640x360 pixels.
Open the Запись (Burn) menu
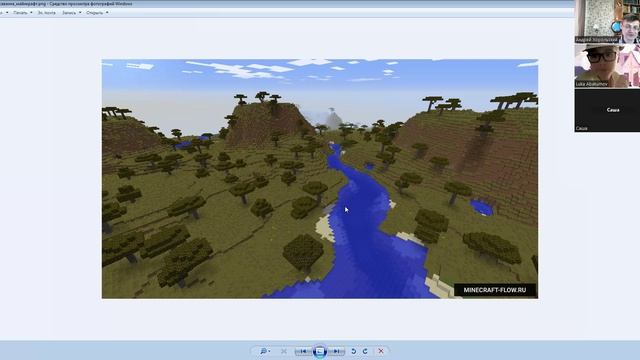click(x=69, y=13)
